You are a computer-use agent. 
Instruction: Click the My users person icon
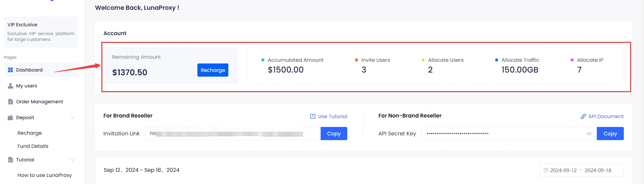pos(10,86)
